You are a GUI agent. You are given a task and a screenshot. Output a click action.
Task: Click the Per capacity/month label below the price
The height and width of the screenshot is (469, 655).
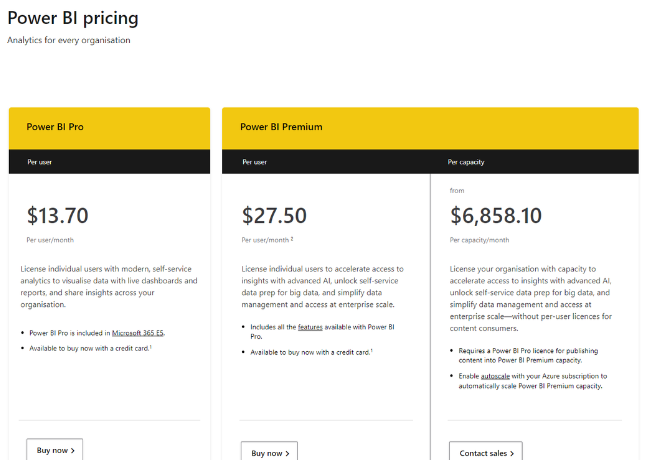[479, 240]
